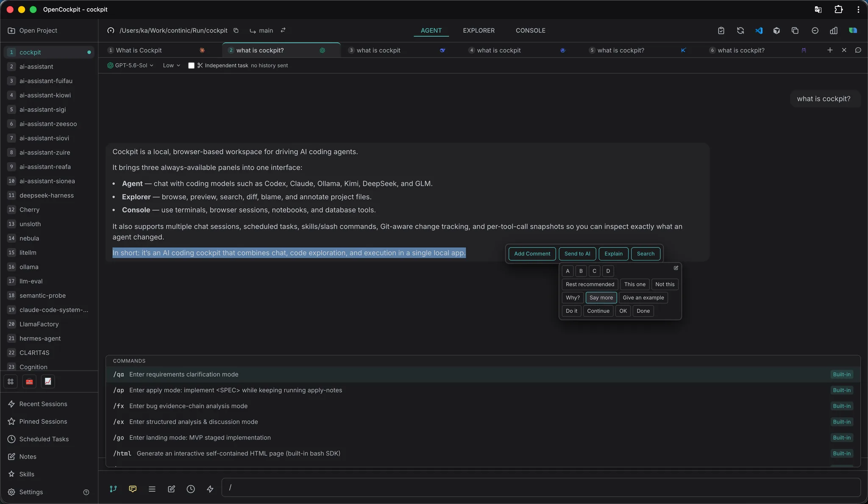Click the main branch label
Viewport: 868px width, 504px height.
click(266, 30)
